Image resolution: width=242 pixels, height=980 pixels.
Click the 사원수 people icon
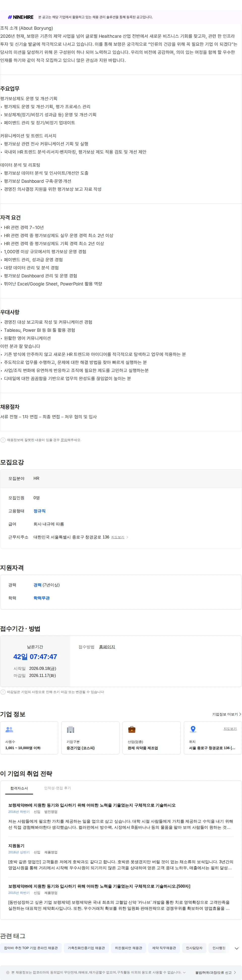10,729
